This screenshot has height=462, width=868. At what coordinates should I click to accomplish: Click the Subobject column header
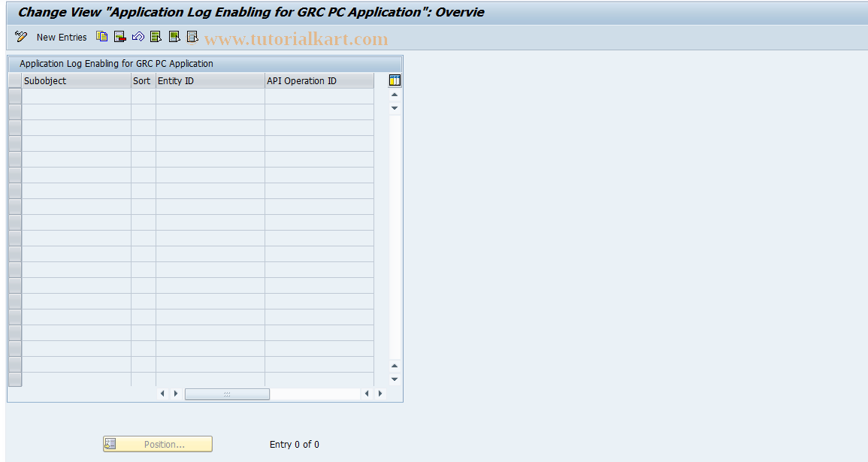tap(77, 81)
